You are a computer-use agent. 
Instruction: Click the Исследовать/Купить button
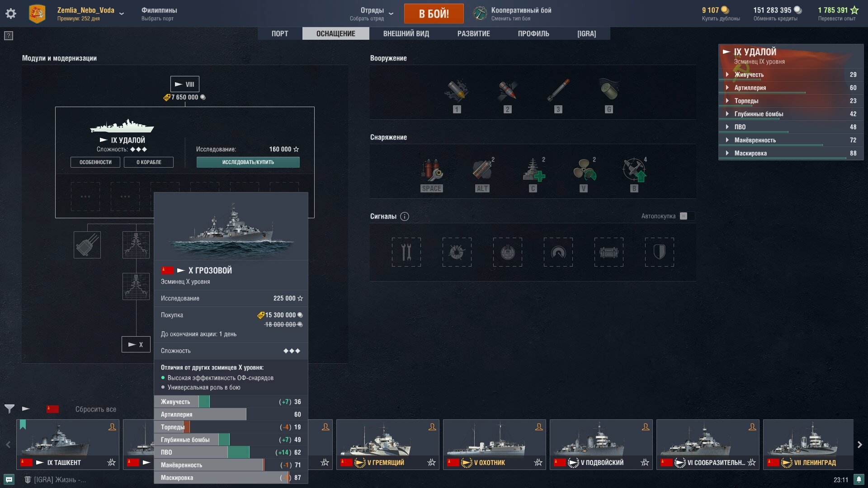pyautogui.click(x=248, y=162)
